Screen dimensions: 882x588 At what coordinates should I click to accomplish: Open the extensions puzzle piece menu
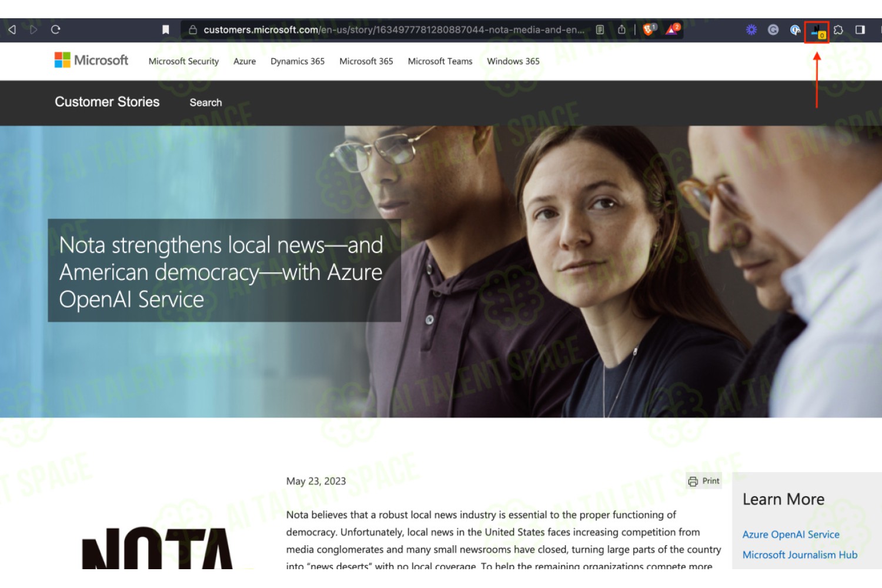tap(838, 29)
